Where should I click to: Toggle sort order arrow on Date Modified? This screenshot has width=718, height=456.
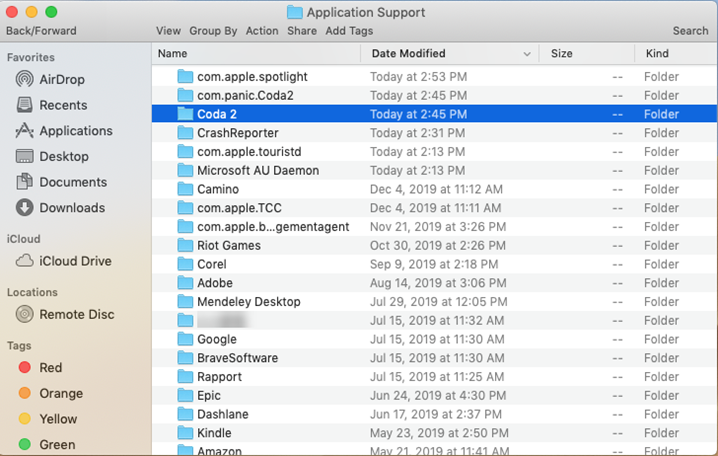(x=527, y=54)
